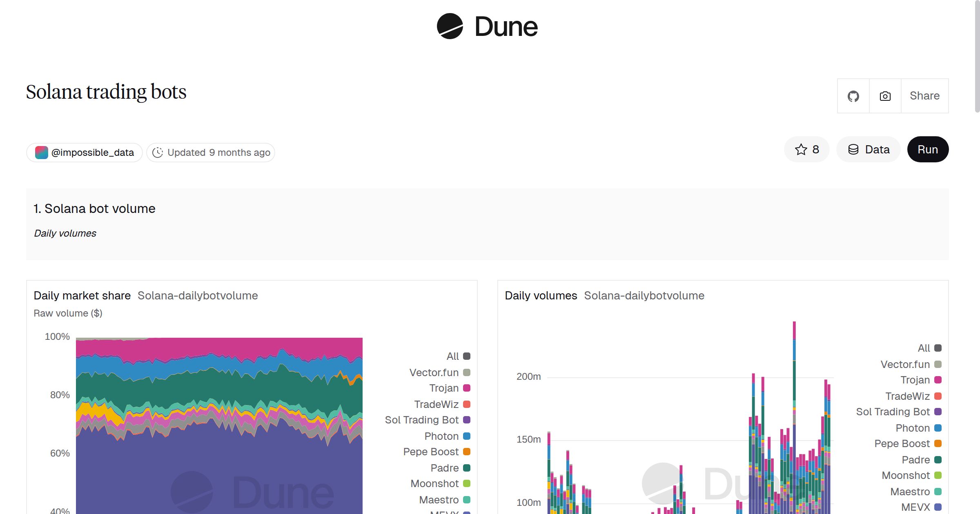Open the Solana-dailybotvolume query link
The height and width of the screenshot is (514, 980).
point(198,295)
